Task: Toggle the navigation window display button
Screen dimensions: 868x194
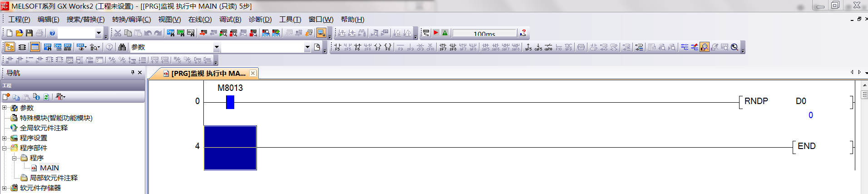Action: [9, 47]
